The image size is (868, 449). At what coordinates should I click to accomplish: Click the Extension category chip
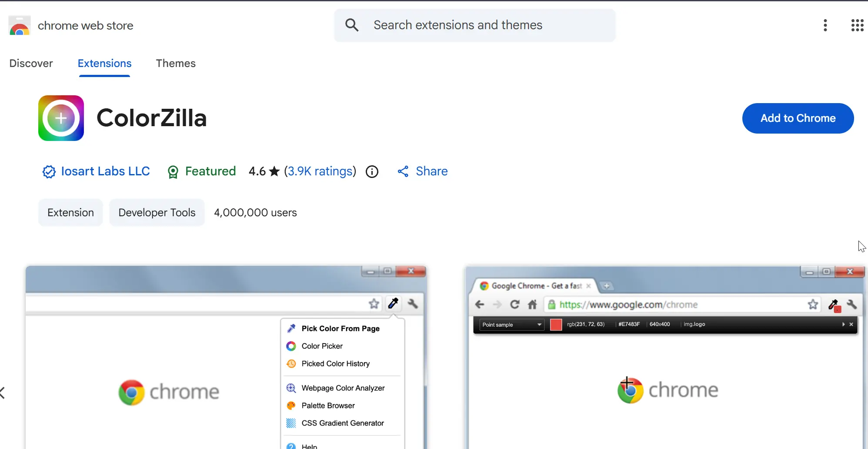pos(70,212)
